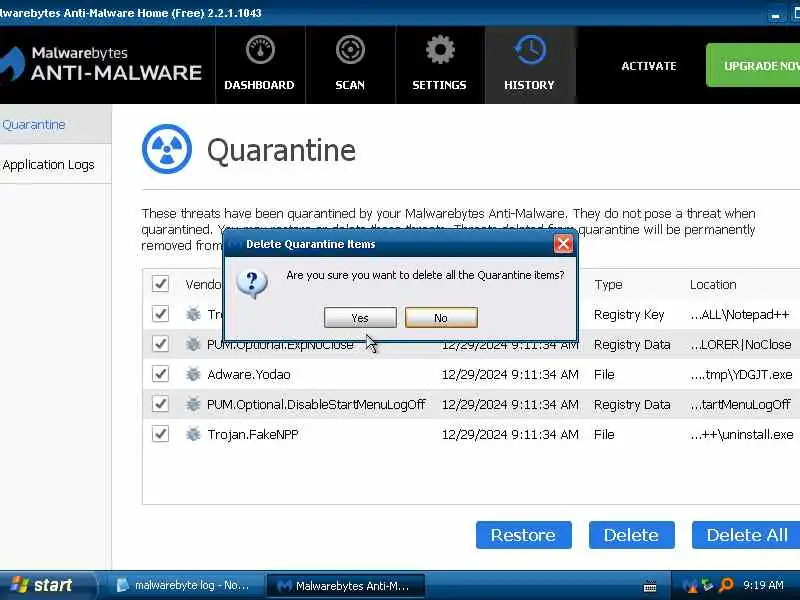Click the Scan radar icon

coord(350,49)
